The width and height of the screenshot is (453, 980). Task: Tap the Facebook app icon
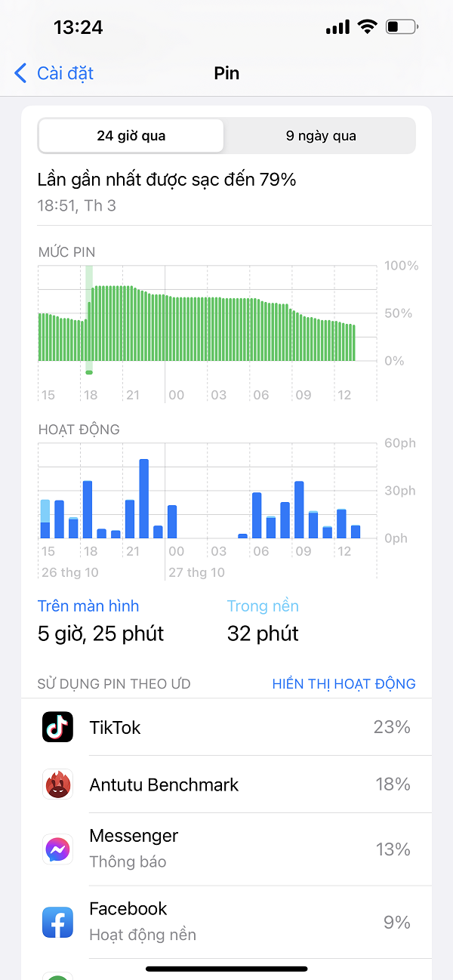click(57, 922)
